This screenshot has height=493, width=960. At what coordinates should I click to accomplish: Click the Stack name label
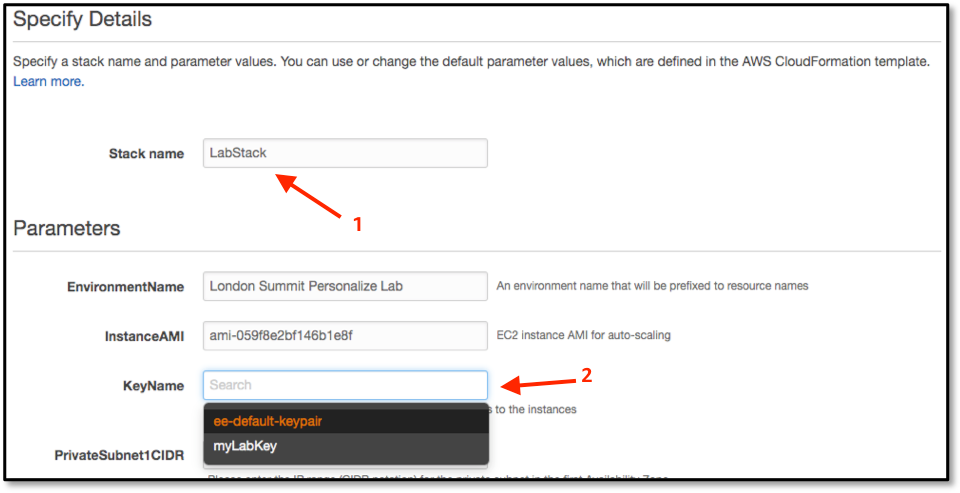146,154
